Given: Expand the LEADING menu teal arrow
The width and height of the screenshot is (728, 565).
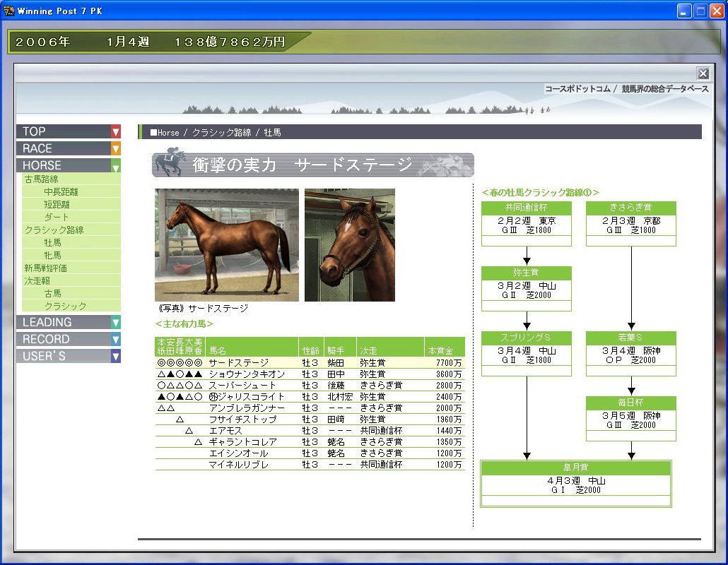Looking at the screenshot, I should pos(116,322).
